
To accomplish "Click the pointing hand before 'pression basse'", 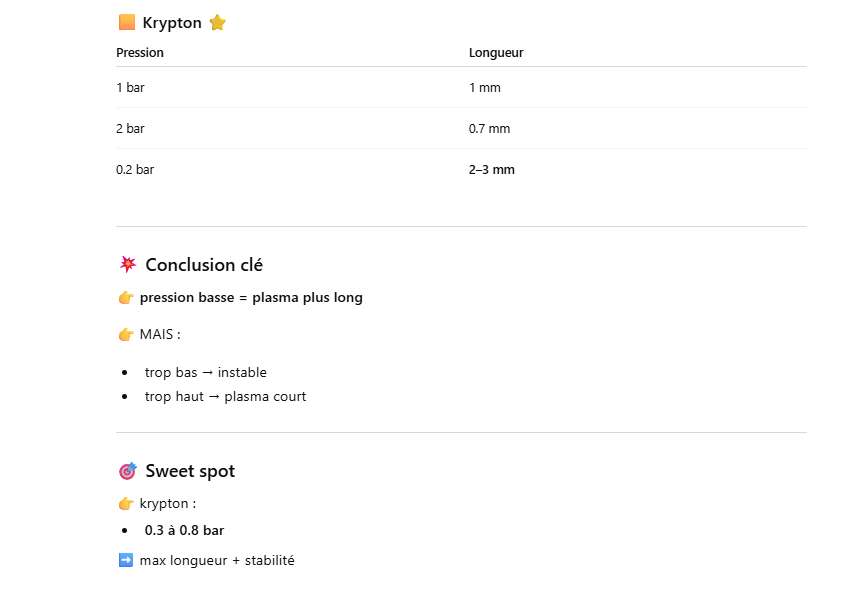I will click(x=126, y=298).
